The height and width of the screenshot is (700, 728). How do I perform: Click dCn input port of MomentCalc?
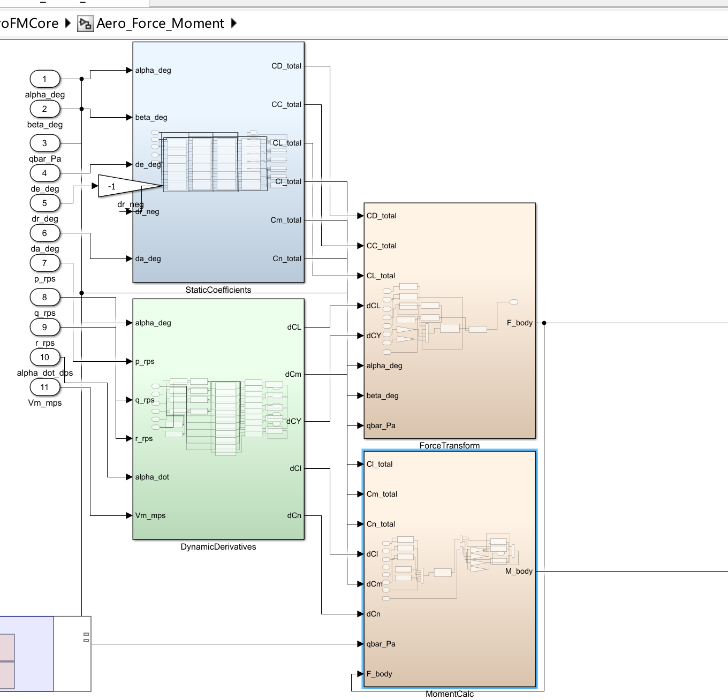(373, 614)
